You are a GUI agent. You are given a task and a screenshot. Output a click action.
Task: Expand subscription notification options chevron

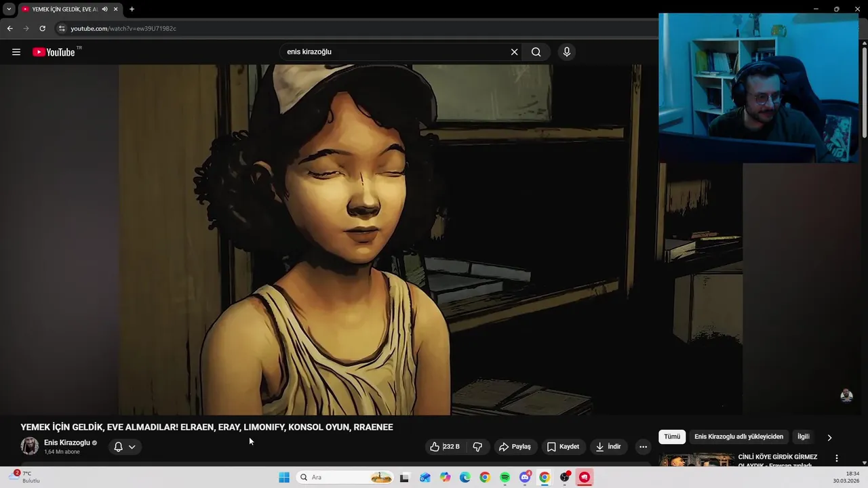132,447
